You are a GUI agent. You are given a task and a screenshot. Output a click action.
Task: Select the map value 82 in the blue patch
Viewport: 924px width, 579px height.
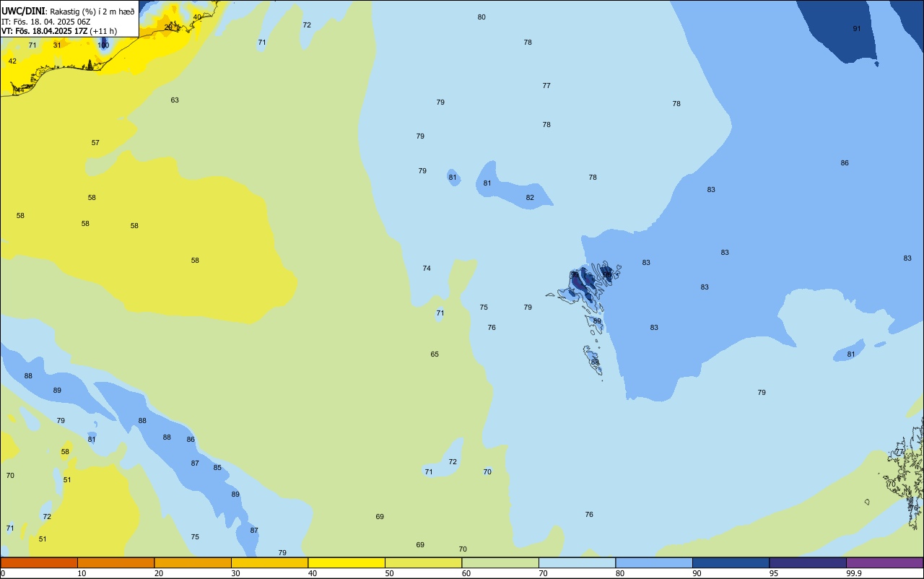coord(530,197)
